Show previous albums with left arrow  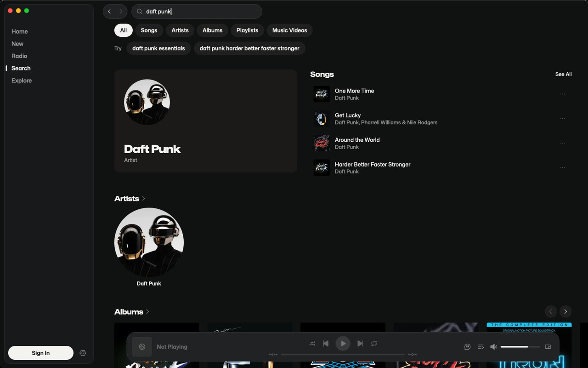tap(551, 311)
